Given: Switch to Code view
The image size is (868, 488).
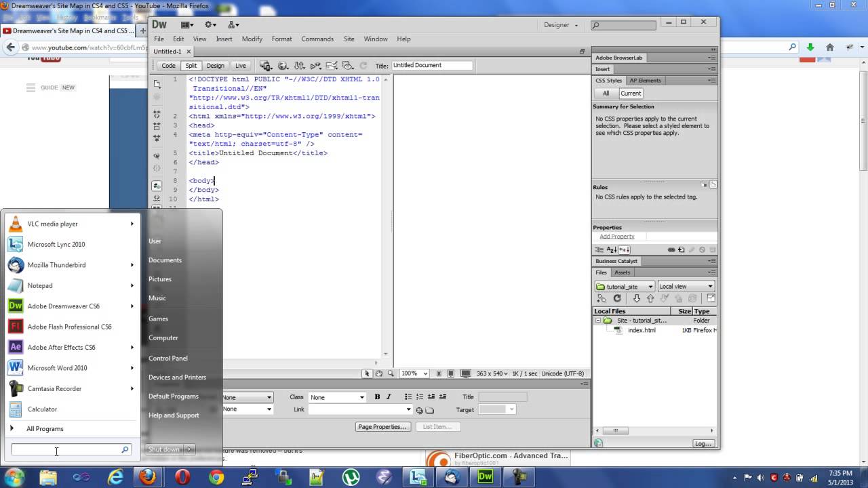Looking at the screenshot, I should click(x=168, y=66).
